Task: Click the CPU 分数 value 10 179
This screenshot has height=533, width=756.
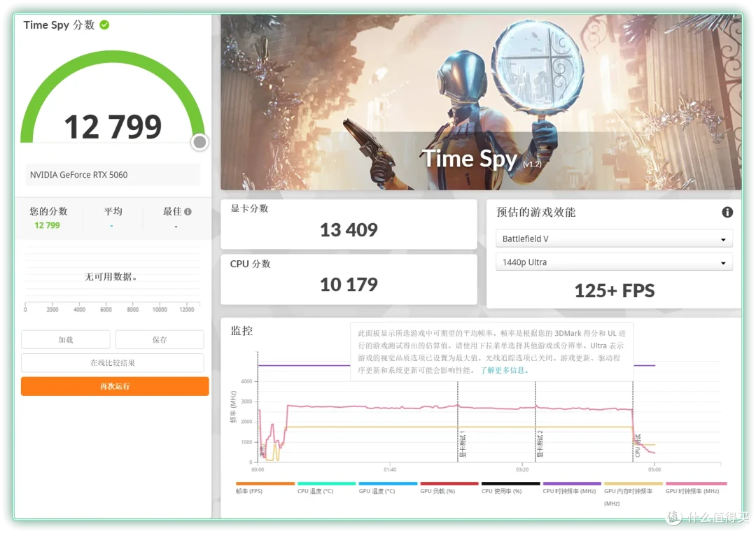Action: [x=349, y=284]
